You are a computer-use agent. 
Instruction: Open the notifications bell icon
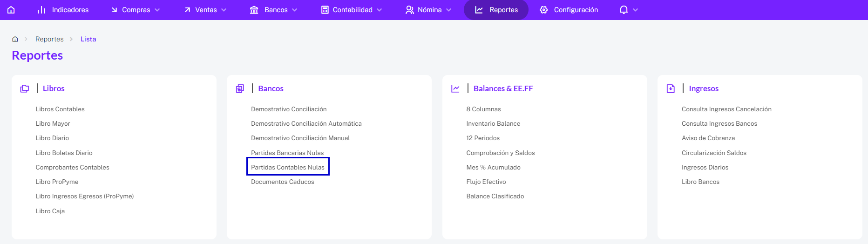[624, 10]
